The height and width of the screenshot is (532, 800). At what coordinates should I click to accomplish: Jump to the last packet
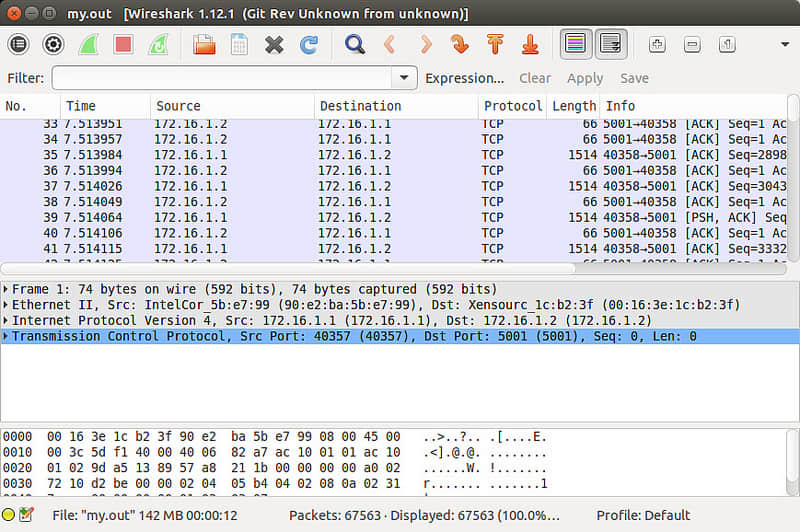click(531, 44)
